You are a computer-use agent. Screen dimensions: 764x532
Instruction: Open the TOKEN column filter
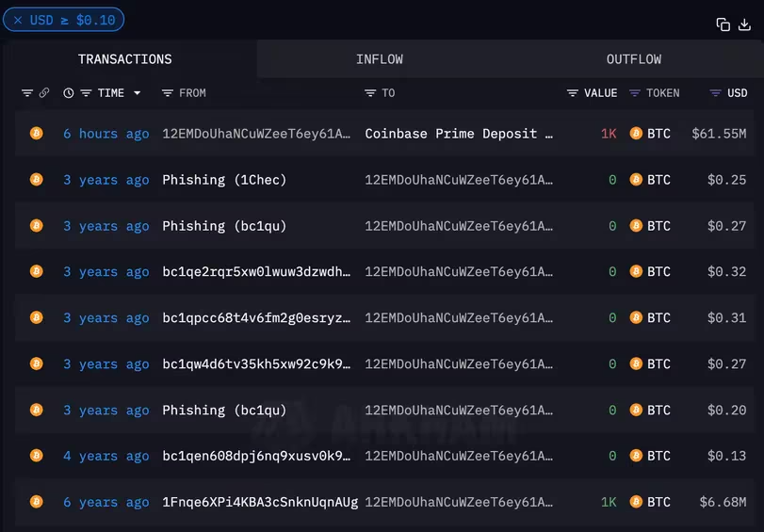coord(635,93)
